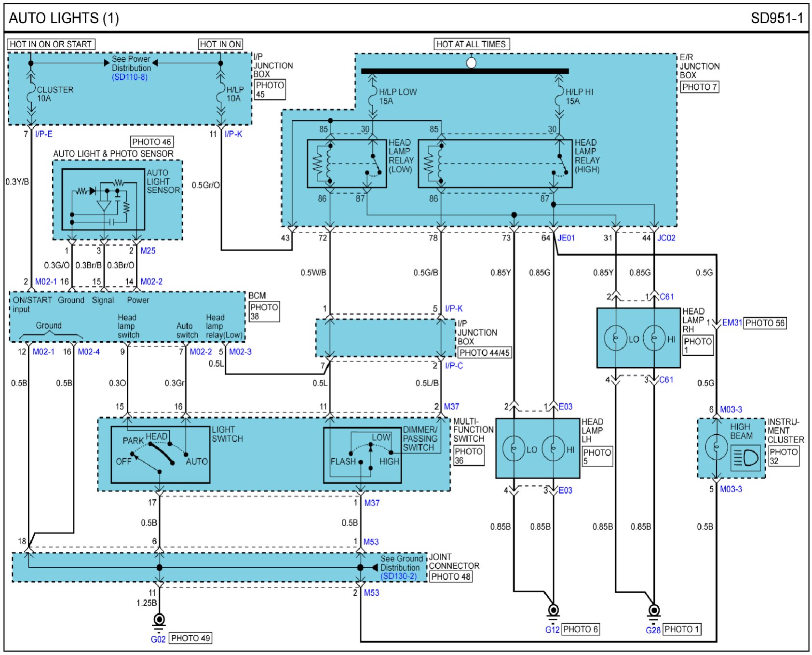
Task: Click the 0.5Gr/O wire label
Action: click(206, 185)
